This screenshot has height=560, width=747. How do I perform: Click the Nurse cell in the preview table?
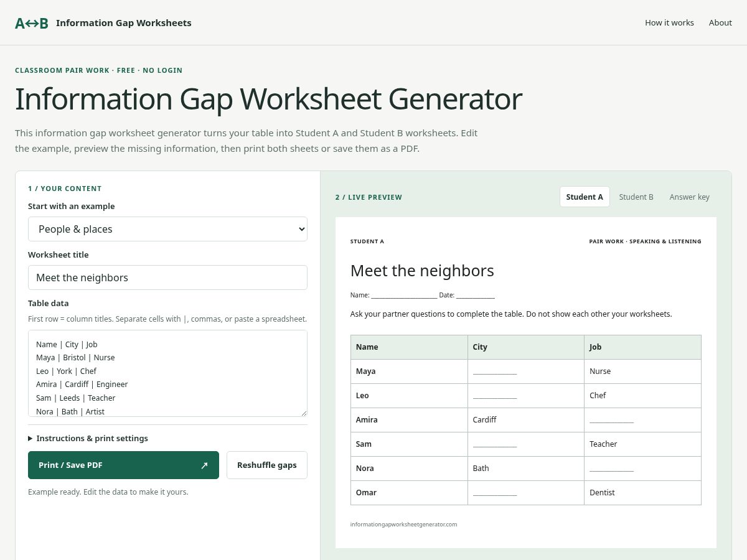(642, 371)
